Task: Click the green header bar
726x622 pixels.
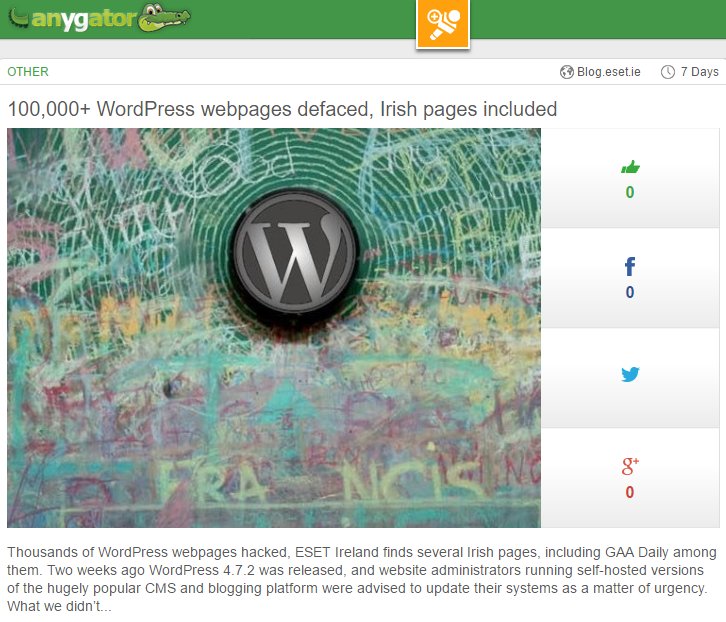Action: click(597, 19)
